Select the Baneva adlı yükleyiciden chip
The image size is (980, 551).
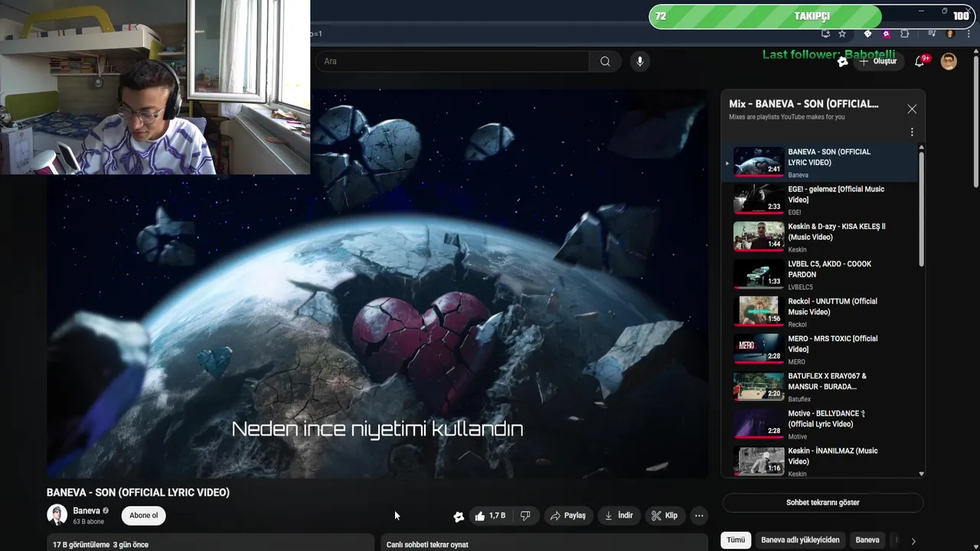(x=800, y=540)
